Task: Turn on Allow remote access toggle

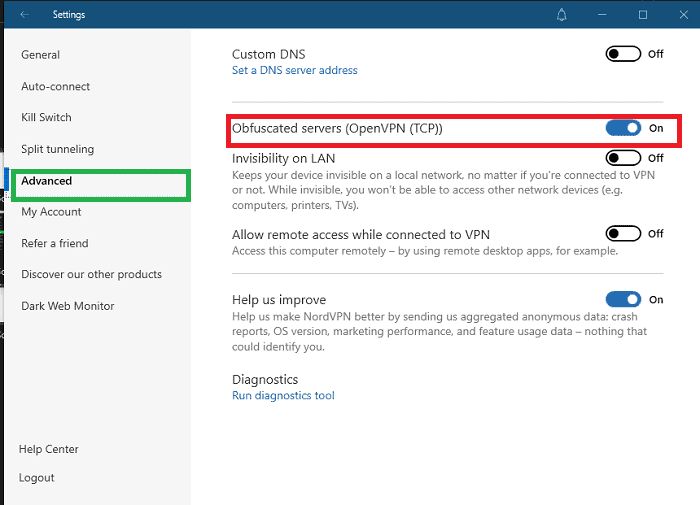Action: click(623, 234)
